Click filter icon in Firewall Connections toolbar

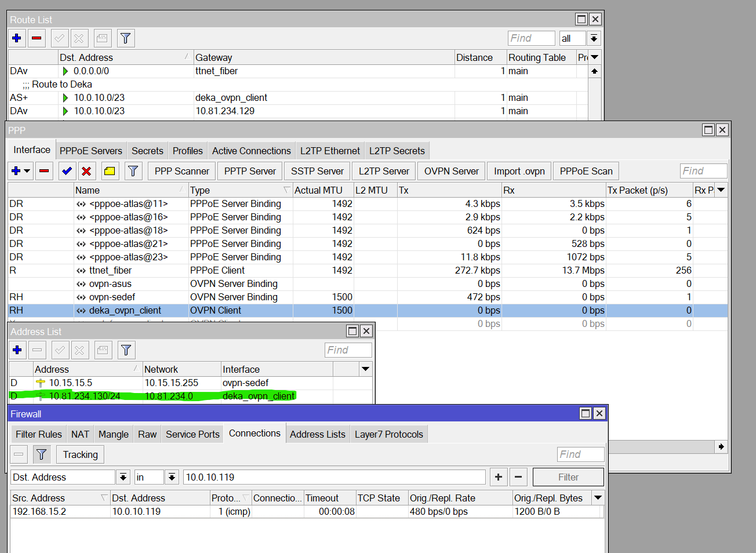coord(42,454)
